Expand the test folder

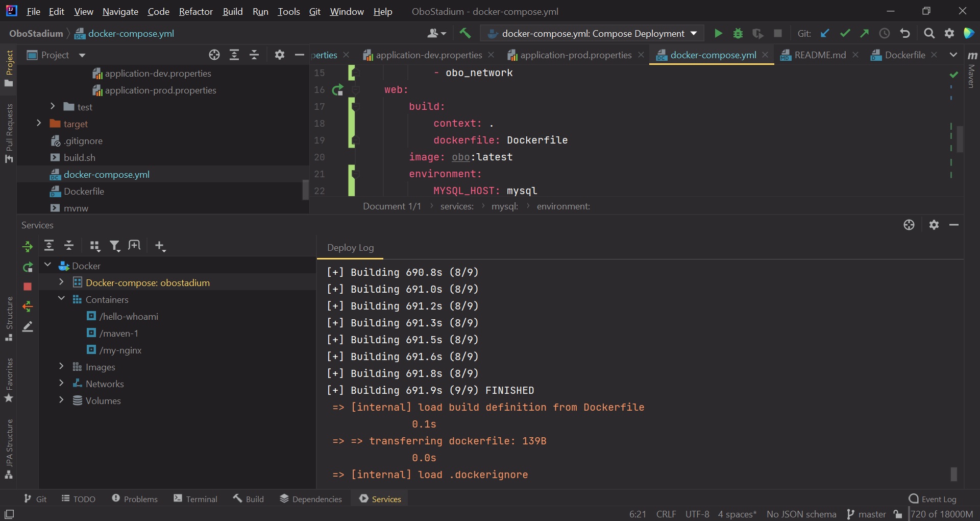(53, 106)
